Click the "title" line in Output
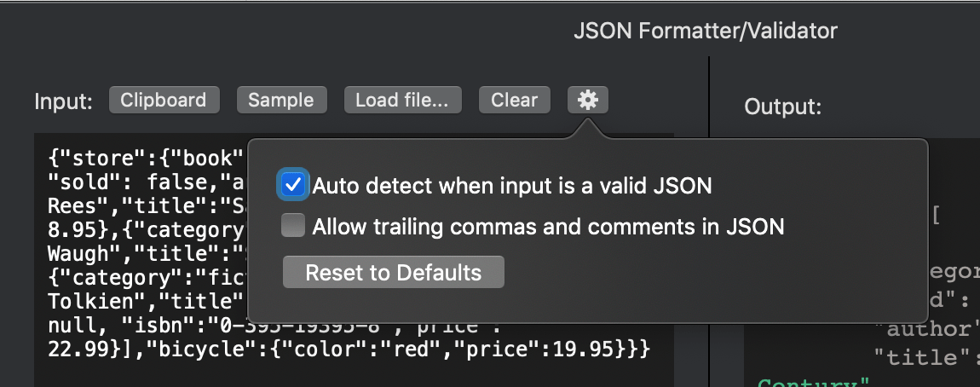The width and height of the screenshot is (980, 387). point(926,358)
